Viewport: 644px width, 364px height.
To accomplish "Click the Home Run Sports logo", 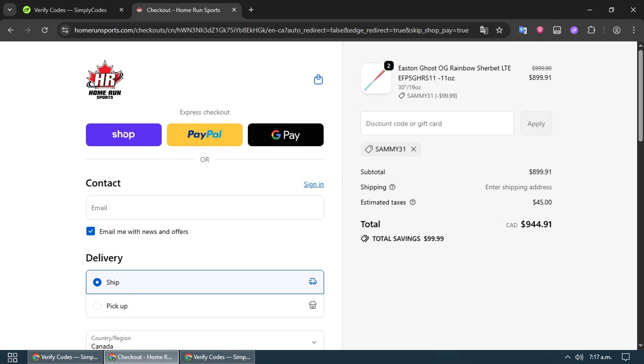I will click(x=105, y=80).
